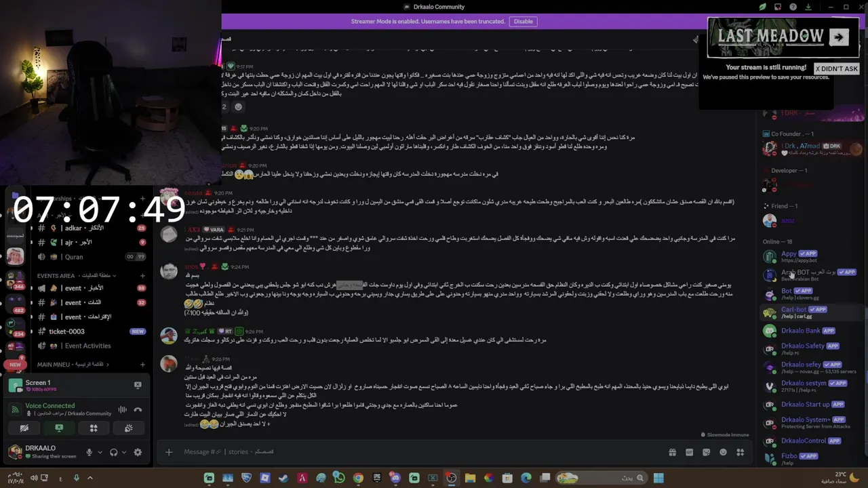Open the Discord help icon
This screenshot has height=488, width=868.
tap(793, 7)
